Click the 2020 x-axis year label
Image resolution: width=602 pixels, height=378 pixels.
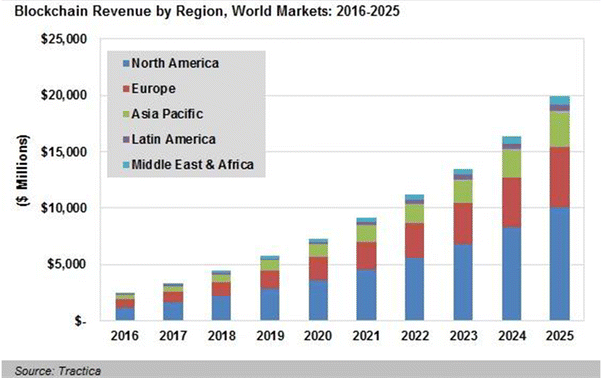(x=318, y=336)
